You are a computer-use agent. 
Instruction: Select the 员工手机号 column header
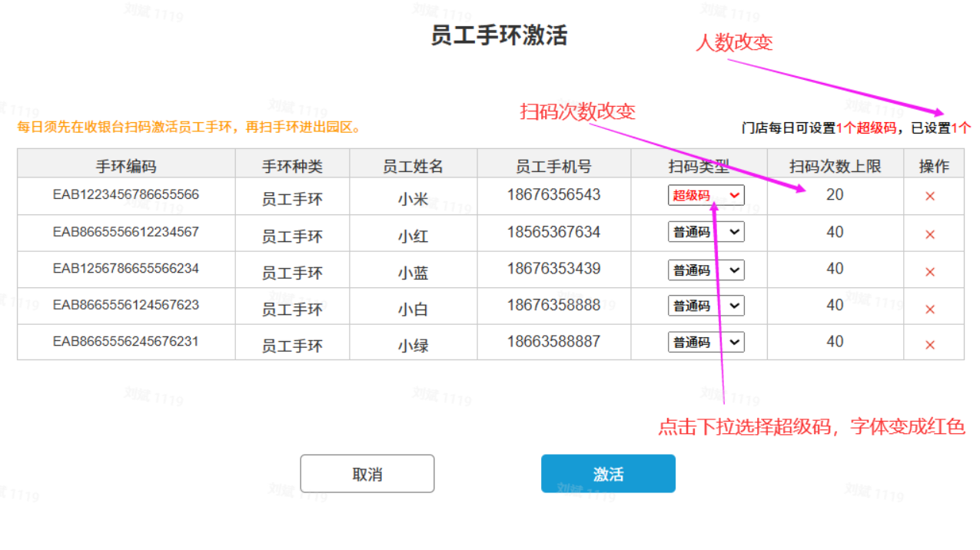coord(553,166)
